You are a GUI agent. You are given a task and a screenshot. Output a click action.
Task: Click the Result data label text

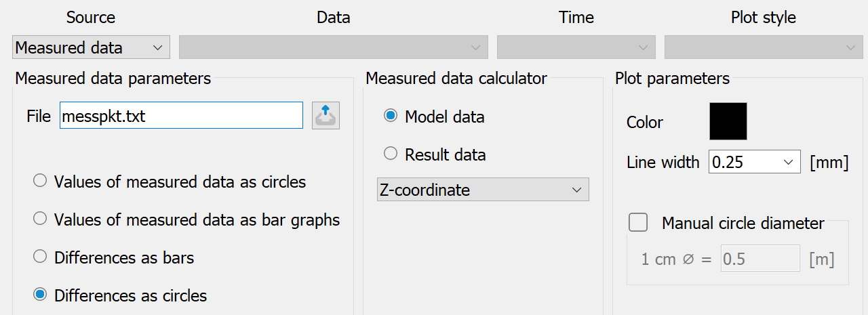446,154
